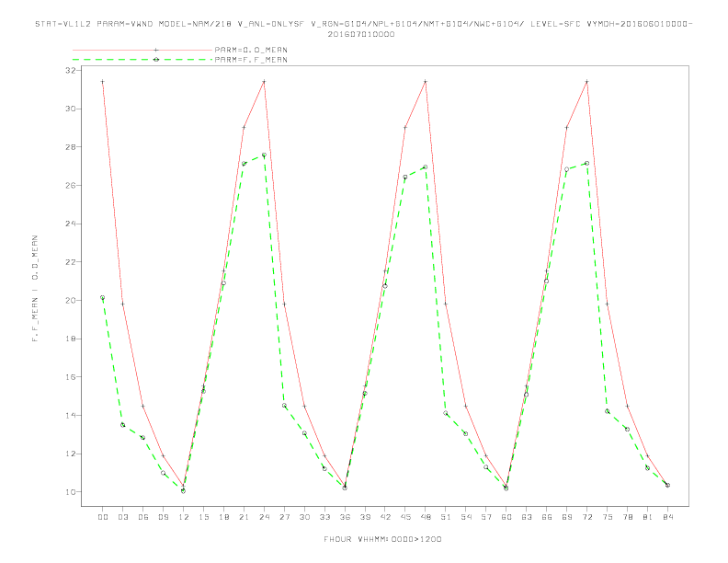Click the y-axis tick label 28
The image size is (728, 563).
click(x=71, y=147)
